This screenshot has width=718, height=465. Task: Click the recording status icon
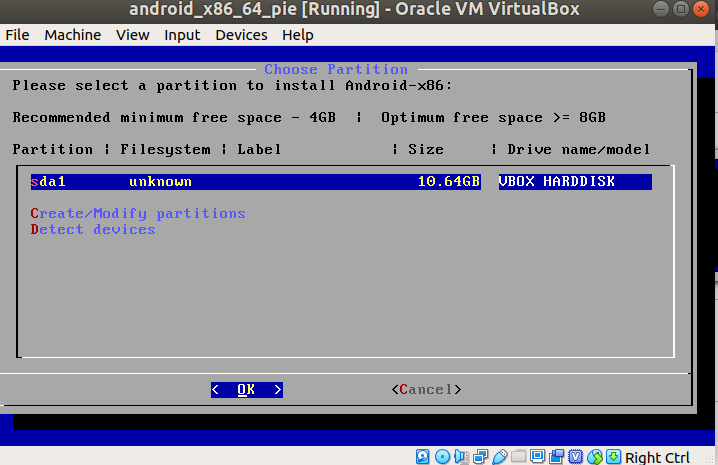pyautogui.click(x=556, y=456)
